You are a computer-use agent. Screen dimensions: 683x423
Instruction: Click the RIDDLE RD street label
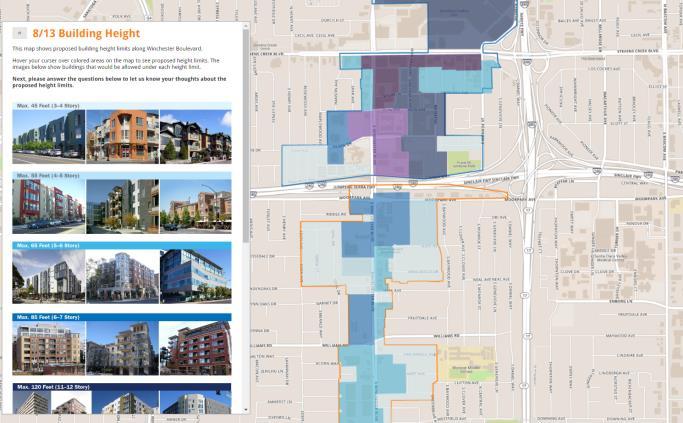(335, 214)
